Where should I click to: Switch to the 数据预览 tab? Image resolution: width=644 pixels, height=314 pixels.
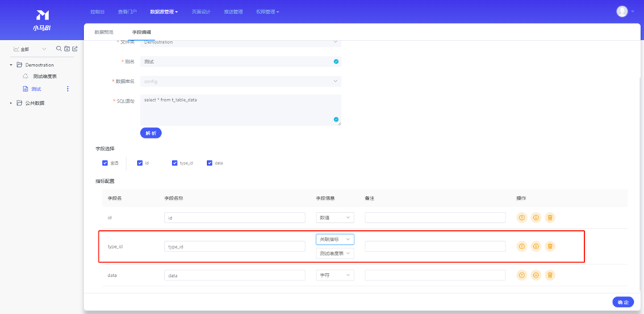point(104,32)
